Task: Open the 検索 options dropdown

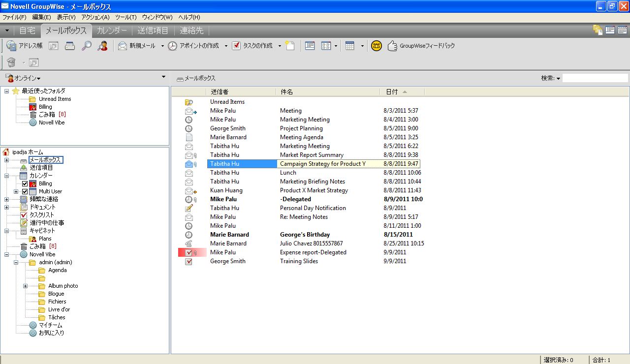Action: click(559, 79)
